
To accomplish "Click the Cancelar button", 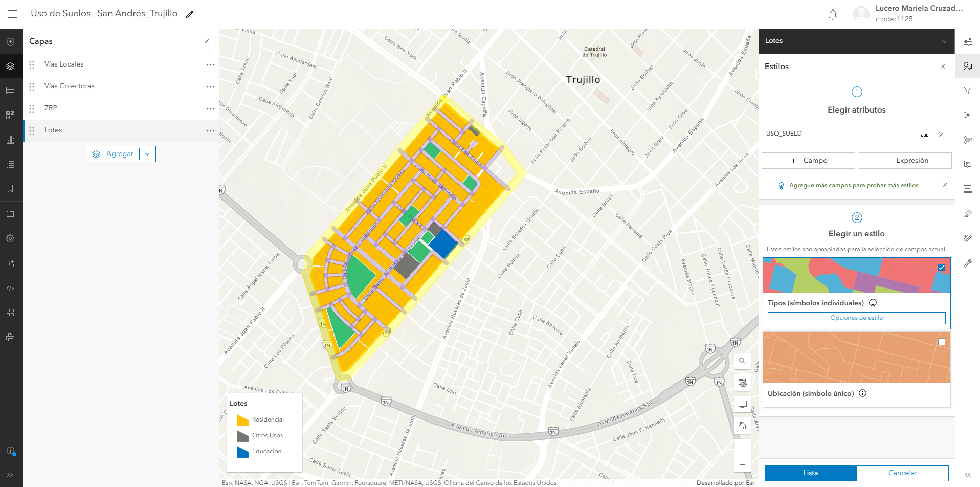I will coord(902,473).
